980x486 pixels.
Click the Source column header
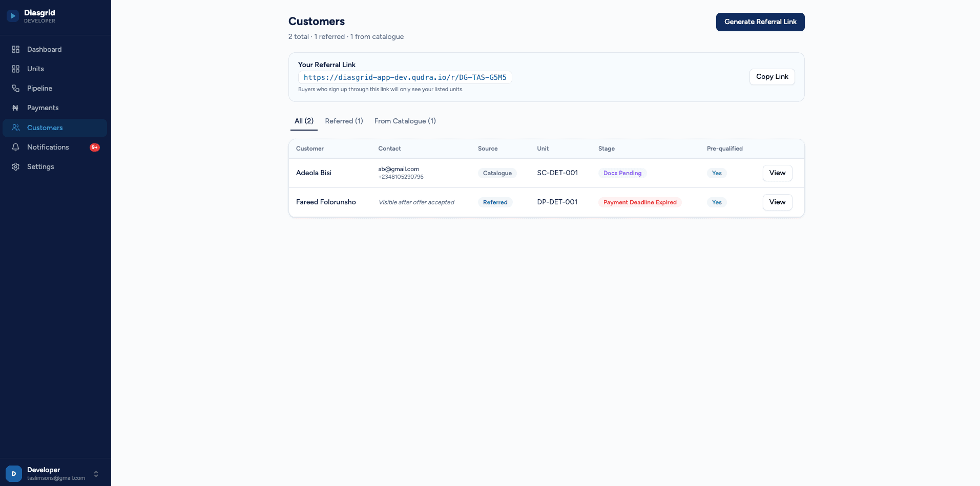(488, 149)
